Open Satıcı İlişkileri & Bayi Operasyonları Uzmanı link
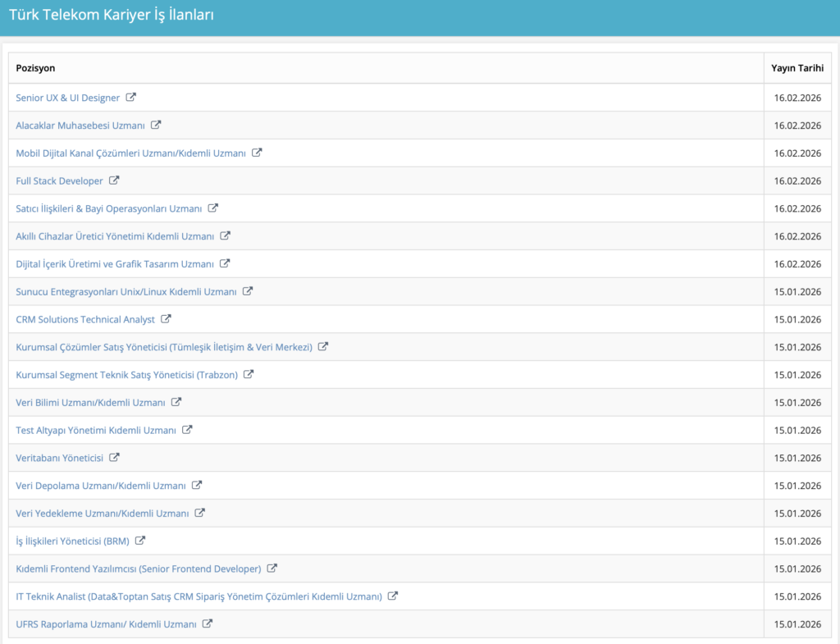840x644 pixels. click(108, 208)
